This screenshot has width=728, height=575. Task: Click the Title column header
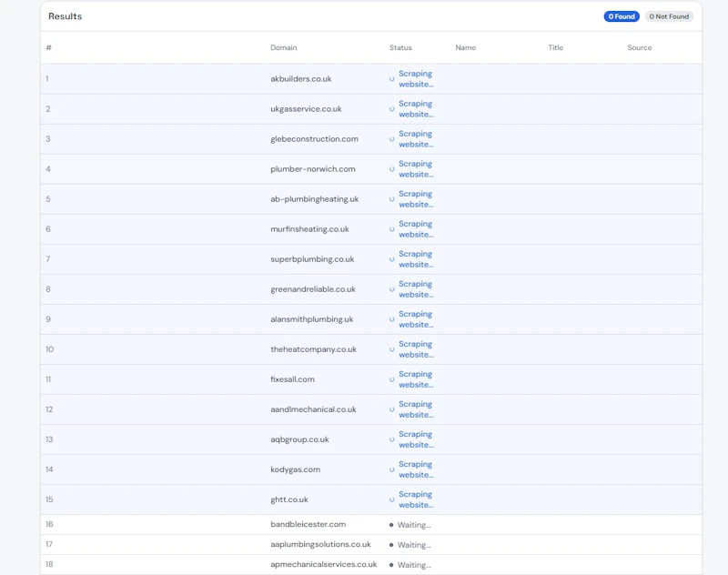555,48
